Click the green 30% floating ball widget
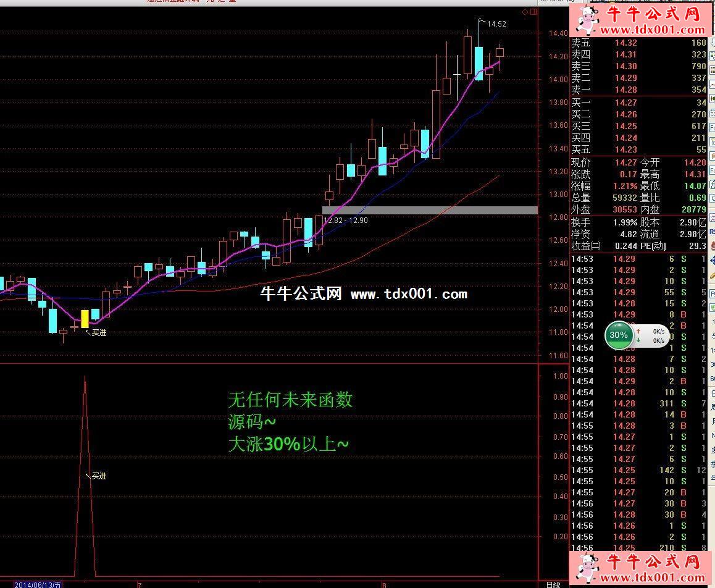The image size is (715, 588). click(x=618, y=335)
